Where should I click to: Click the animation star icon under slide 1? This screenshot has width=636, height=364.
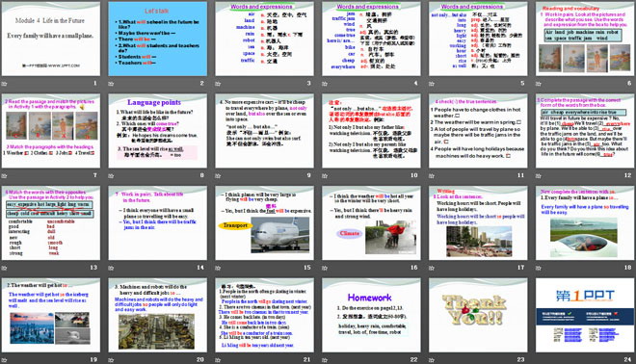point(5,84)
